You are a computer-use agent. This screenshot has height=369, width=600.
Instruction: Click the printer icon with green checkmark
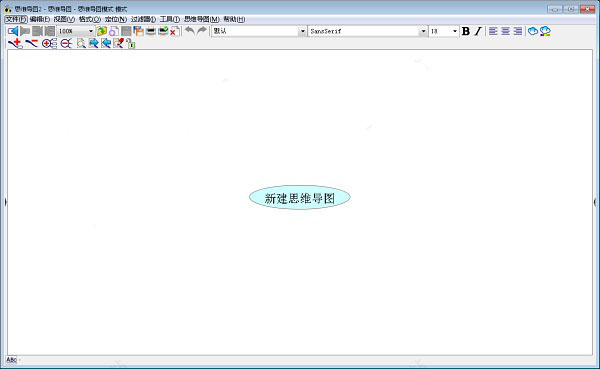163,31
